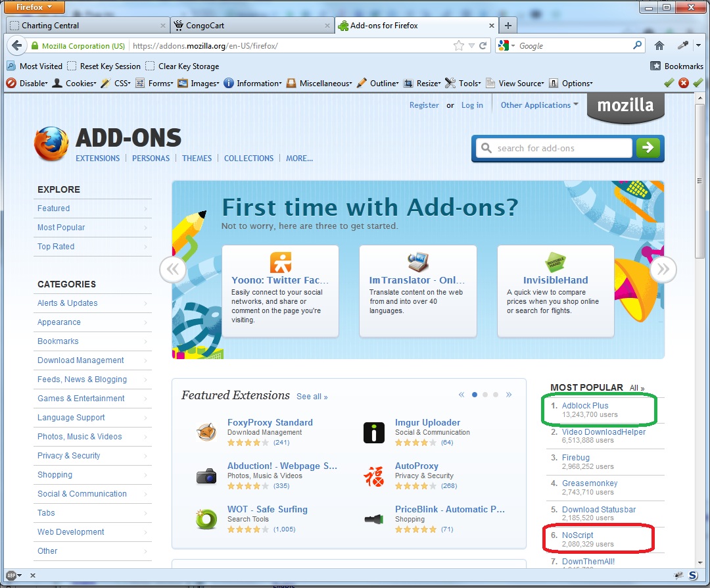Open the Resize toolbar dropdown

click(x=422, y=84)
